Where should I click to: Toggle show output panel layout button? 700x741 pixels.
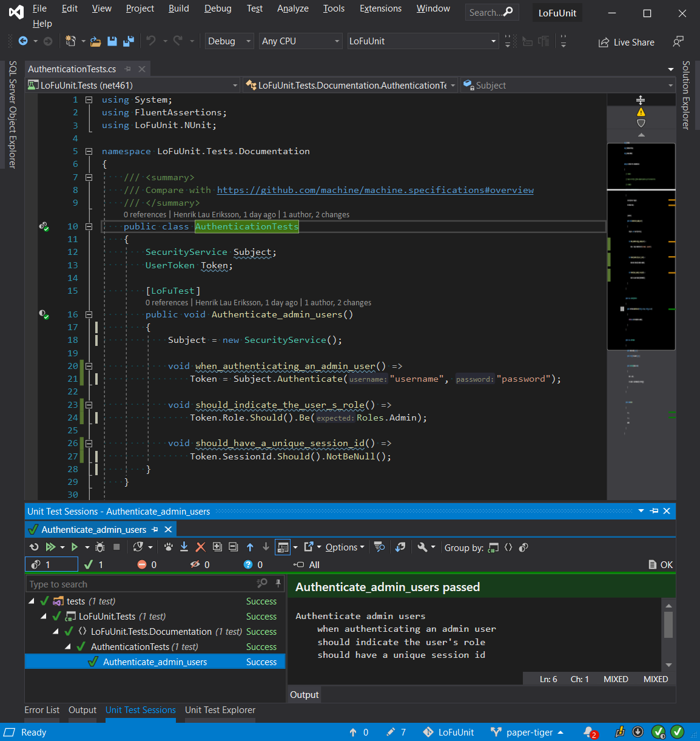[x=283, y=547]
